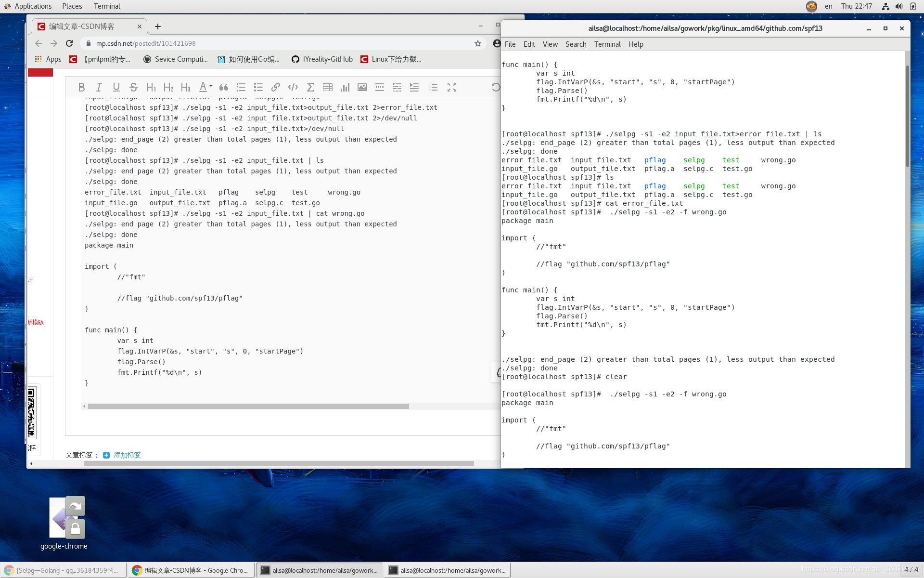Toggle underline formatting
924x578 pixels.
(x=116, y=87)
